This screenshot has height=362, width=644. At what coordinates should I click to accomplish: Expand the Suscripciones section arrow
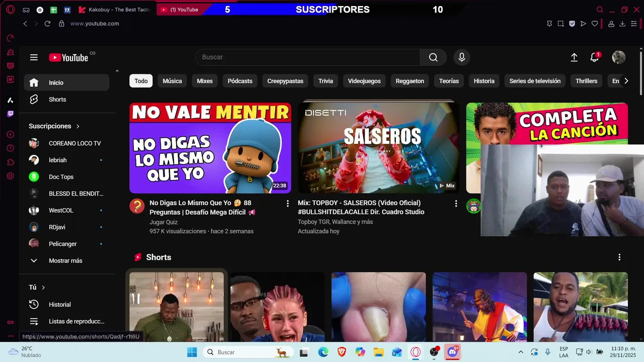[78, 126]
